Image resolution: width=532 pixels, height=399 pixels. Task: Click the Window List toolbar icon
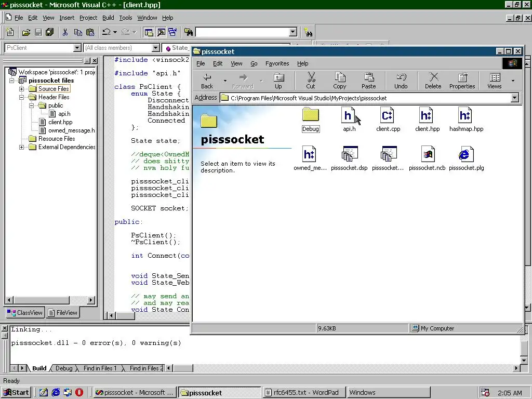tap(172, 32)
